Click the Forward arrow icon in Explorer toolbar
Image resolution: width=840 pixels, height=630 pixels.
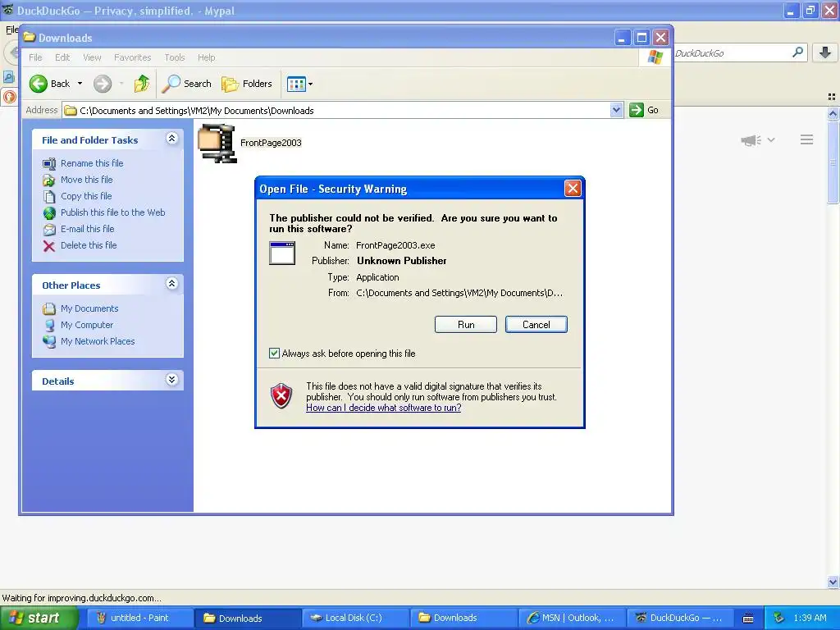(103, 84)
